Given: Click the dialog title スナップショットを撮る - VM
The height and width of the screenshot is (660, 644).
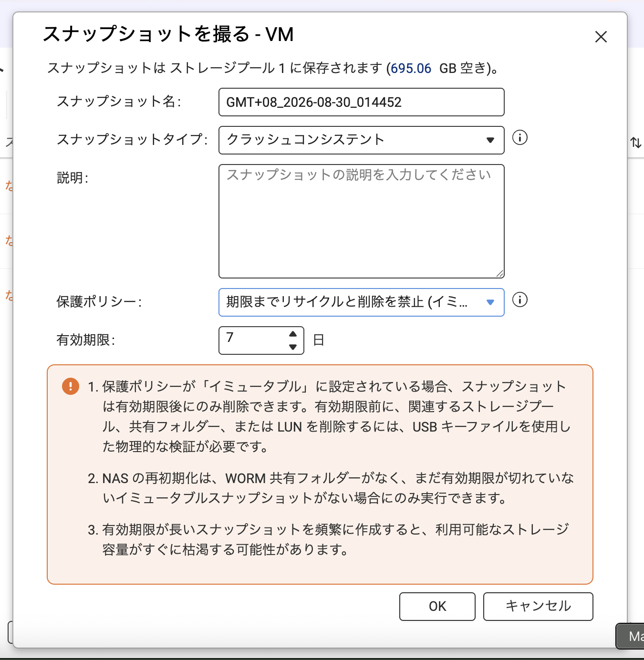Looking at the screenshot, I should [168, 34].
